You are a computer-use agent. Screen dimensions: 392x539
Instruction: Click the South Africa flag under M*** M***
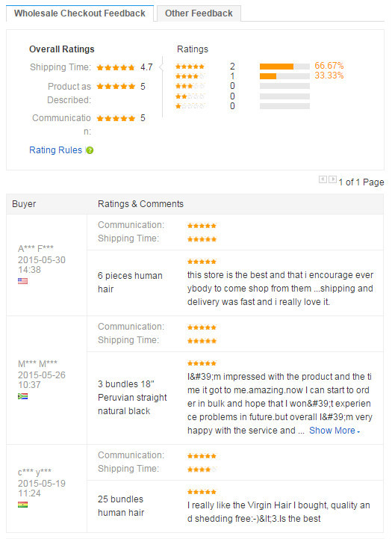pyautogui.click(x=22, y=396)
